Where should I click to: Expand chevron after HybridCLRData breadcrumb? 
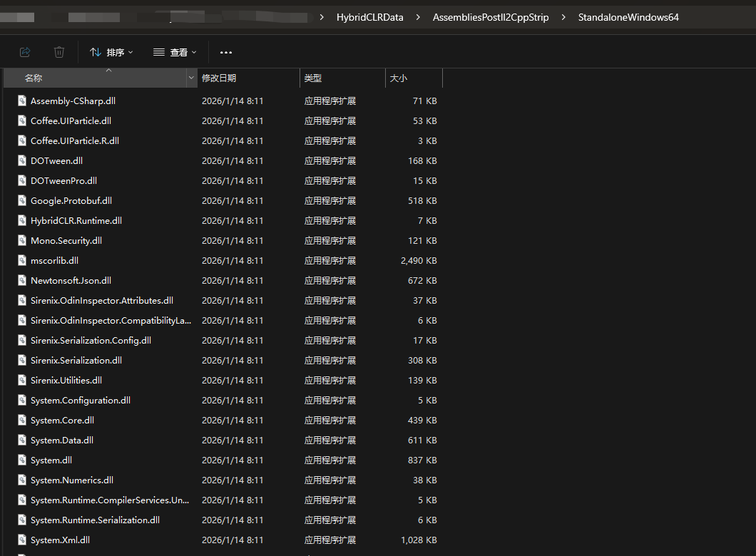click(x=418, y=17)
